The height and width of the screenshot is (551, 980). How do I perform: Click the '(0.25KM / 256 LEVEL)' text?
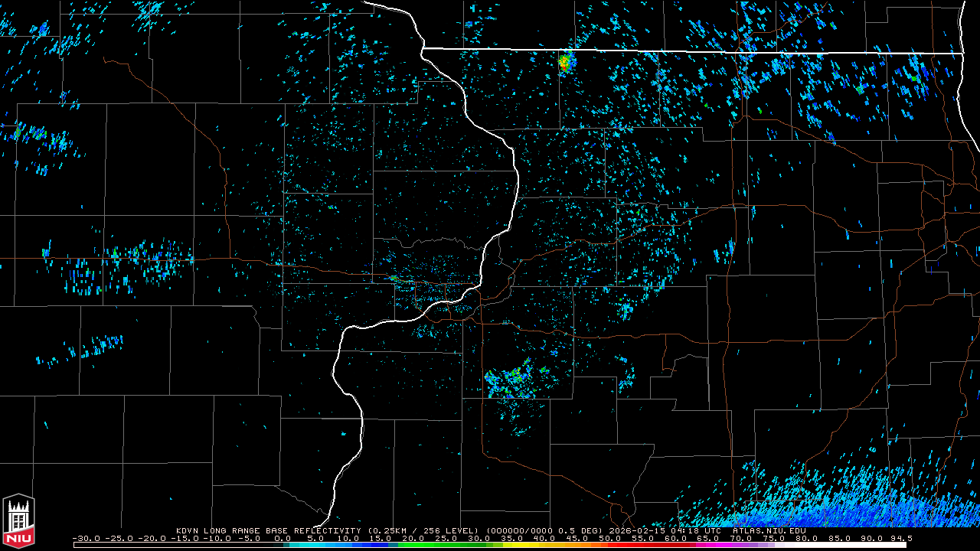[x=423, y=530]
